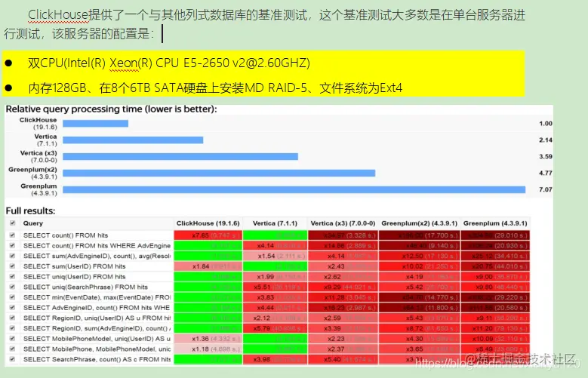
Task: Click the Vertica (7.1.1) chart label
Action: point(46,140)
